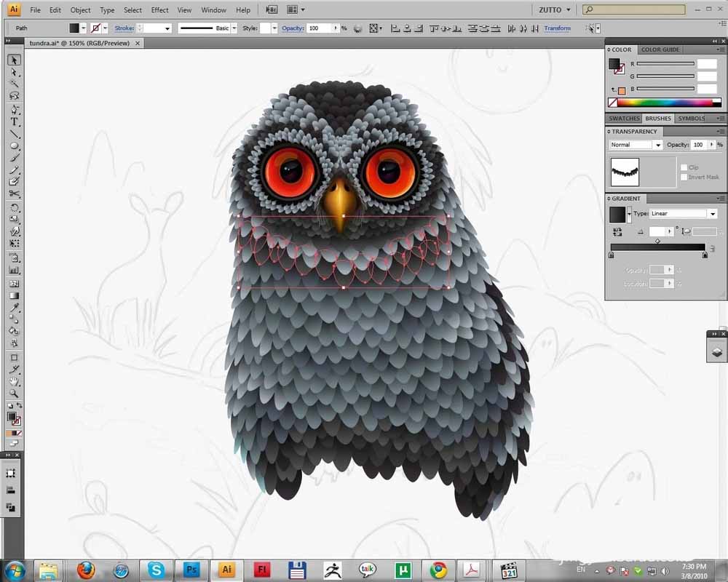Click the search field at top right
This screenshot has width=728, height=582.
[x=634, y=9]
